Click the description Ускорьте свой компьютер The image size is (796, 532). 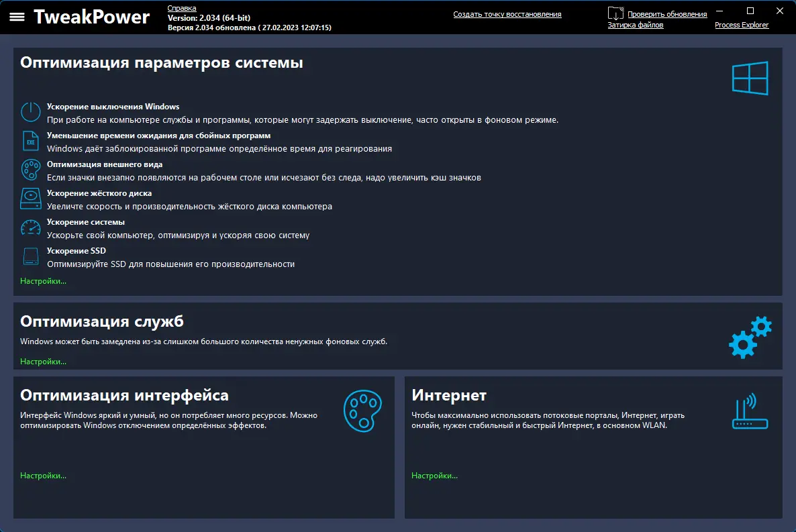tap(178, 235)
